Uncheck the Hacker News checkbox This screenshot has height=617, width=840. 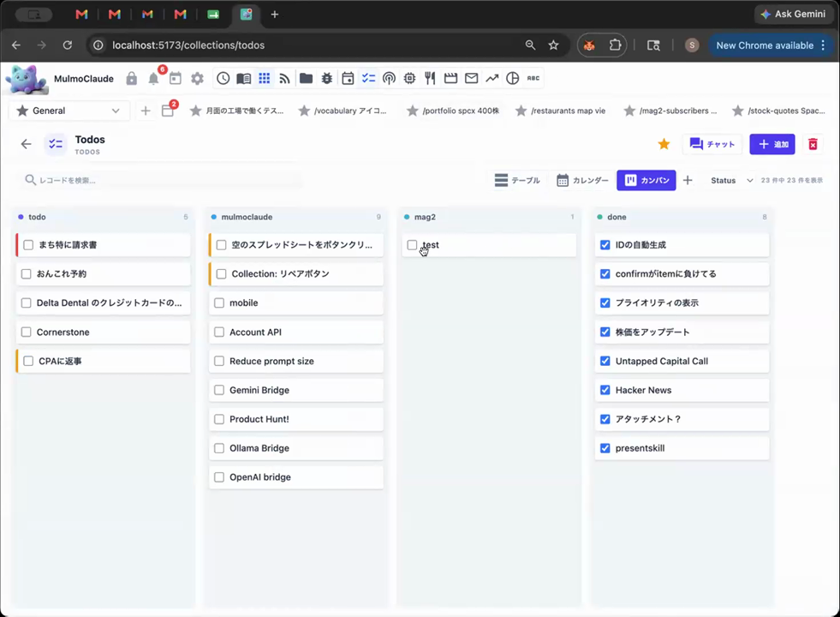coord(605,390)
